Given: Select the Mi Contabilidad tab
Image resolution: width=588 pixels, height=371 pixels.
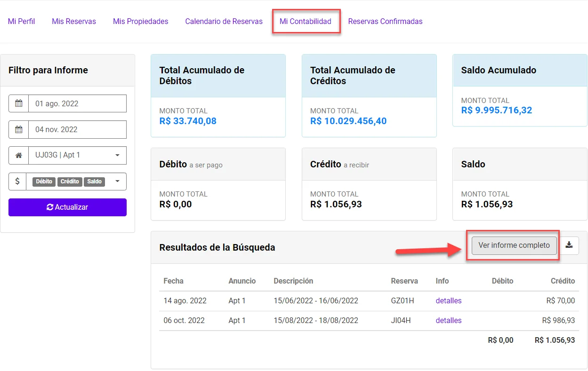Looking at the screenshot, I should 306,21.
